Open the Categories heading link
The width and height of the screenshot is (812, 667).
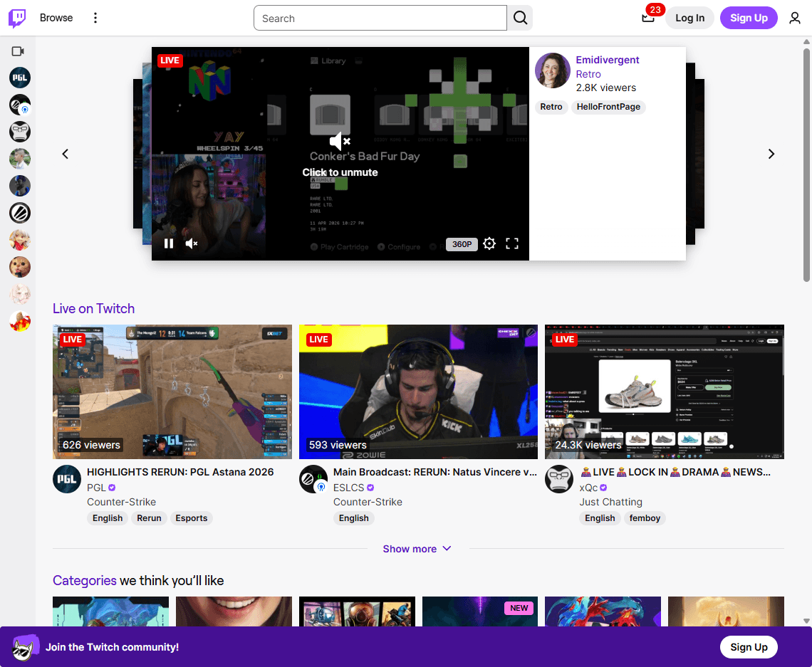[85, 581]
